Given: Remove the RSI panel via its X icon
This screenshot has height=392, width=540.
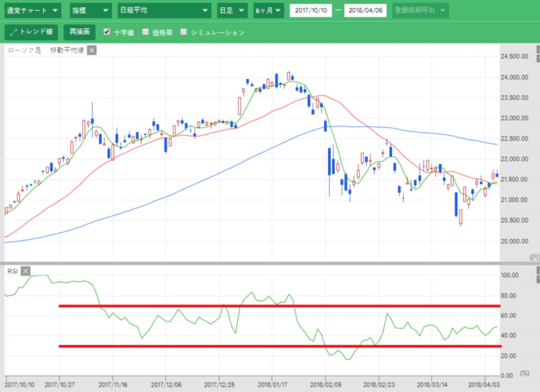Looking at the screenshot, I should [x=26, y=271].
